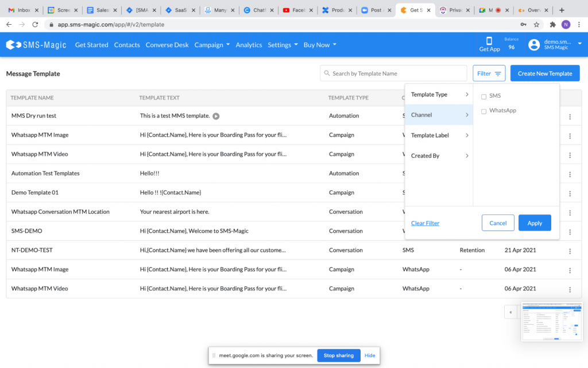Apply the selected filters

tap(535, 223)
